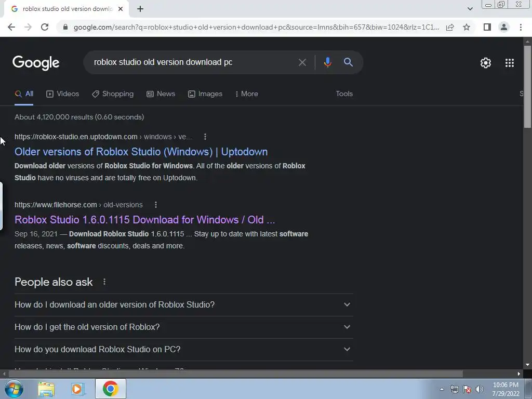Click the horizontal scrollbar thumb
The width and height of the screenshot is (532, 399).
coord(235,374)
